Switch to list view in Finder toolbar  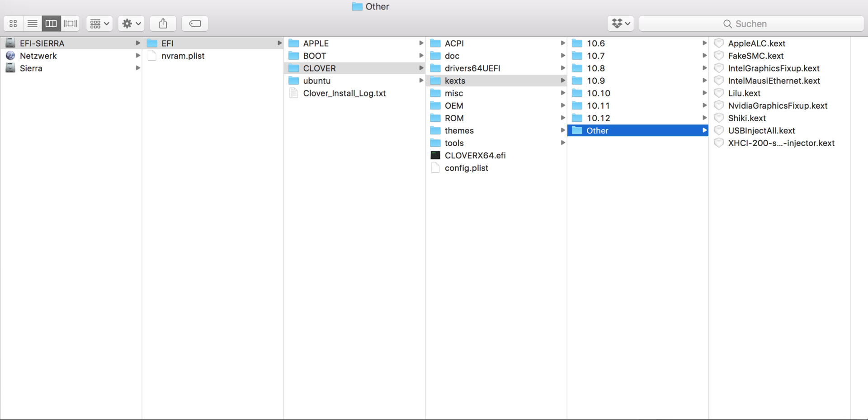click(33, 24)
